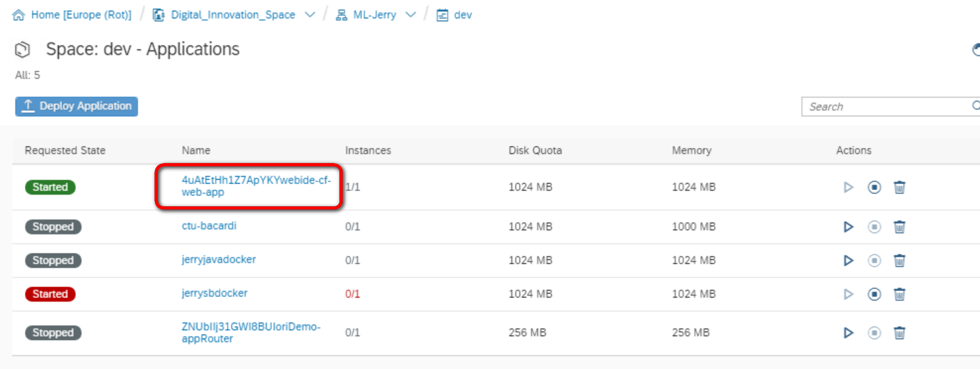Click the Instances column header
The height and width of the screenshot is (369, 980).
click(368, 151)
